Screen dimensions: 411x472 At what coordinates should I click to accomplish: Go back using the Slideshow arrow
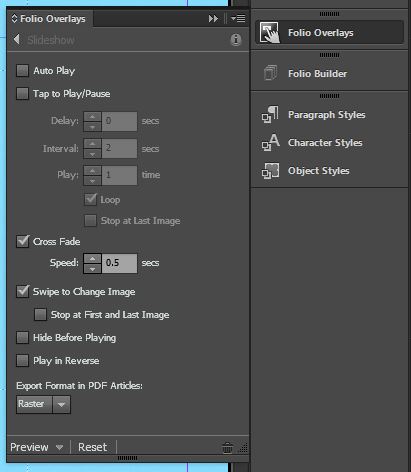coord(17,39)
